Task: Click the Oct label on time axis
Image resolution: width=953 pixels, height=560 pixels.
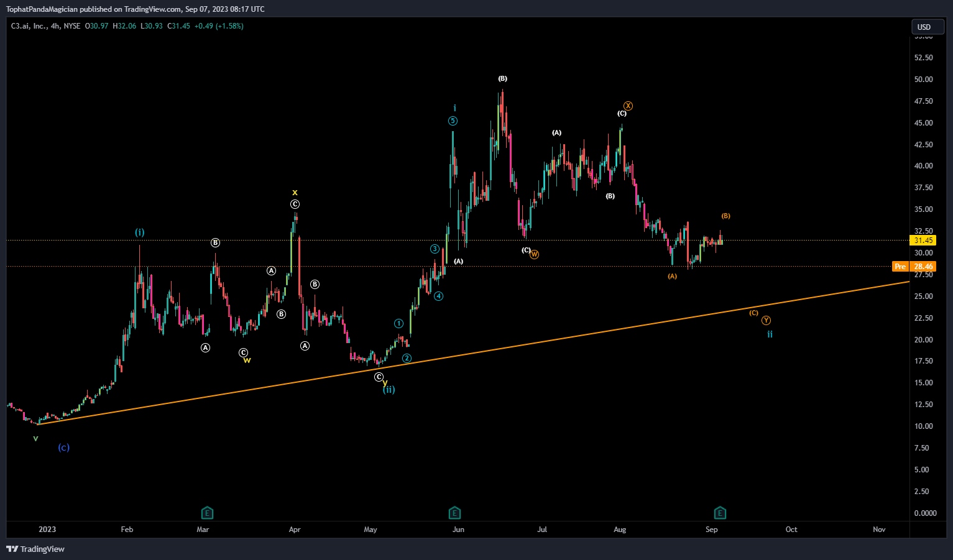Action: [x=791, y=530]
